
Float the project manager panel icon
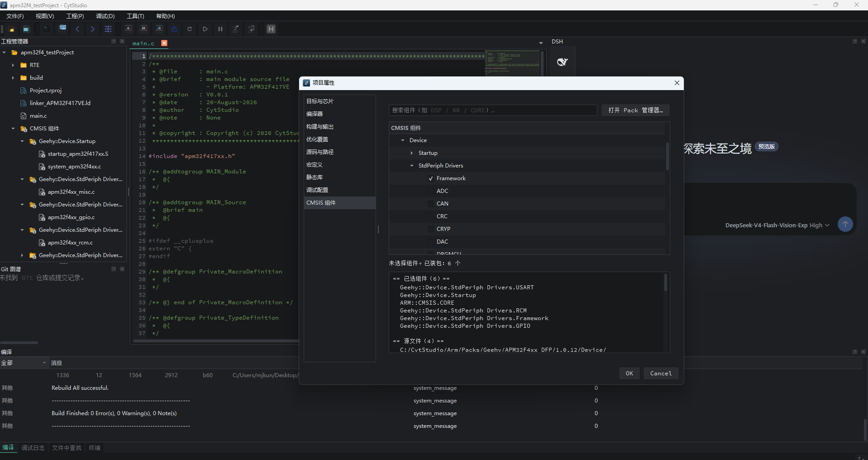114,41
